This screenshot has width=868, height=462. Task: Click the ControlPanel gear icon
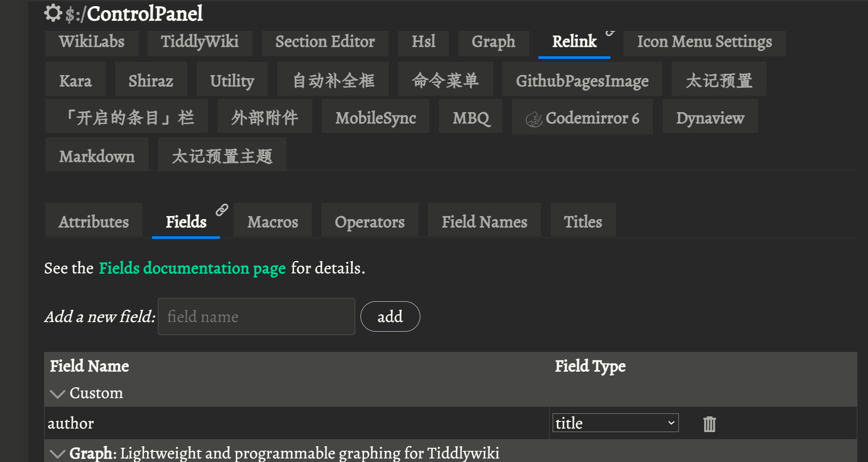pyautogui.click(x=53, y=13)
